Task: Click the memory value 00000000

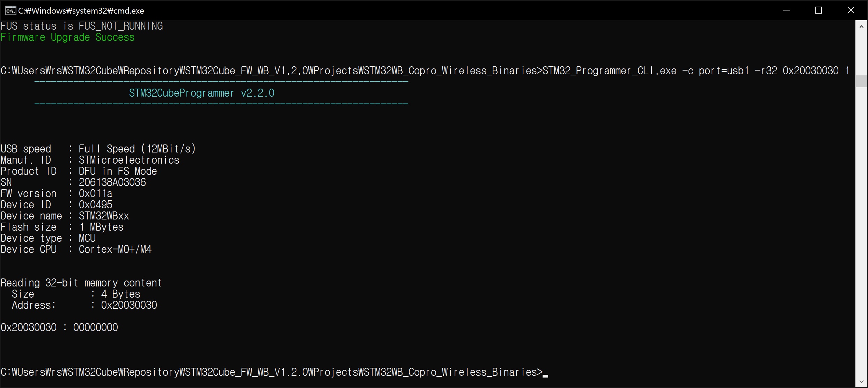Action: [95, 328]
